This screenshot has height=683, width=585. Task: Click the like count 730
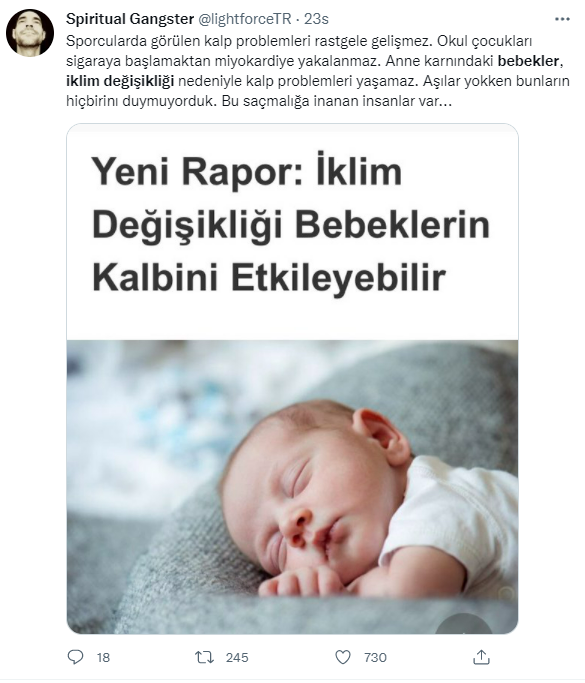click(x=375, y=657)
